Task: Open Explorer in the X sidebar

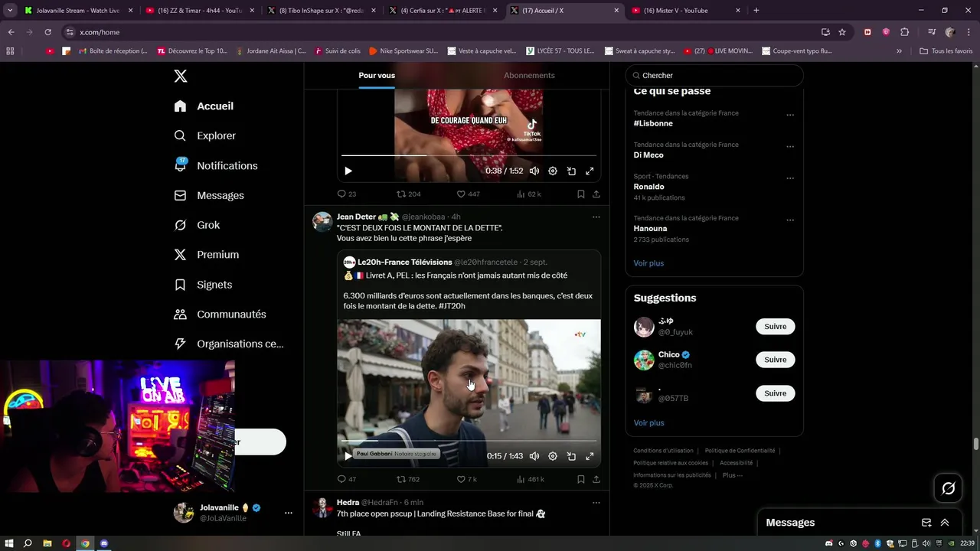Action: [204, 136]
